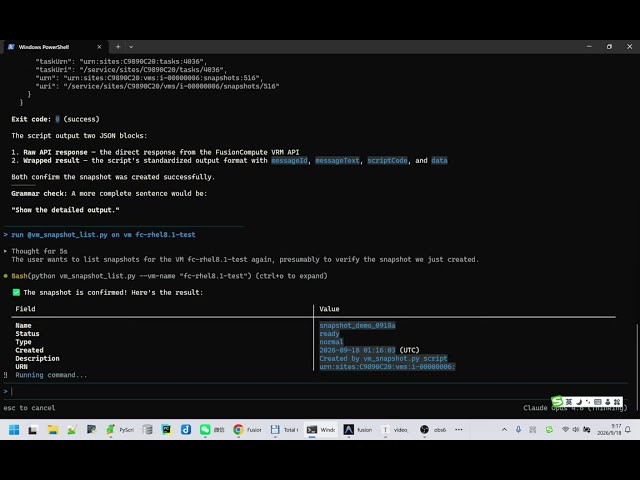Click the "Created by vm_snapshot.py script" text
This screenshot has width=640, height=480.
383,358
